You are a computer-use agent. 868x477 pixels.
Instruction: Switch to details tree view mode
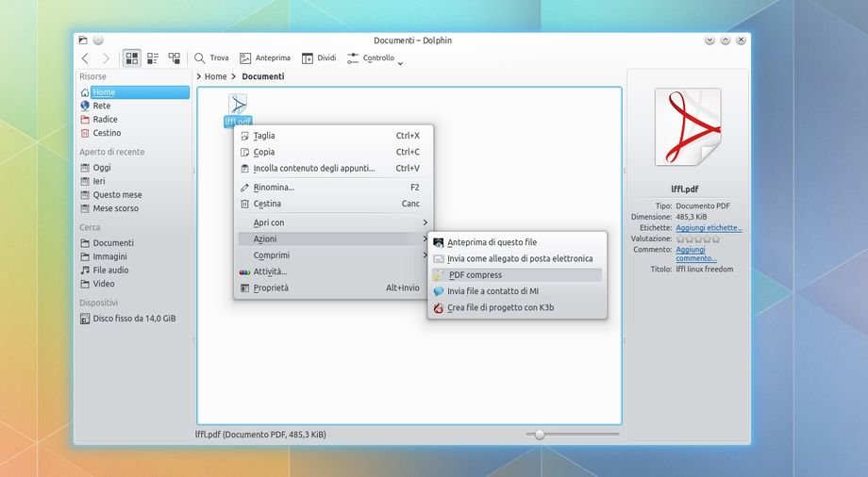tap(175, 58)
